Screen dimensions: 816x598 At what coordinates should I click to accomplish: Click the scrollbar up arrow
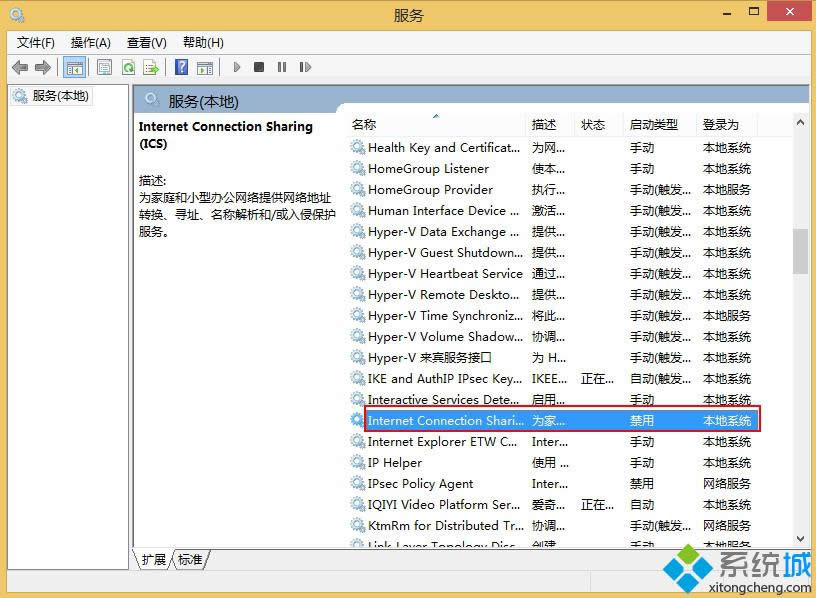point(800,122)
